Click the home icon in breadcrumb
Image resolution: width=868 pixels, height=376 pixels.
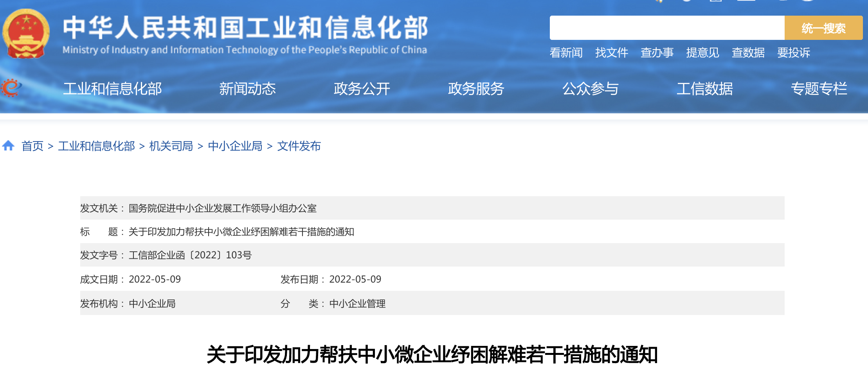pyautogui.click(x=8, y=146)
